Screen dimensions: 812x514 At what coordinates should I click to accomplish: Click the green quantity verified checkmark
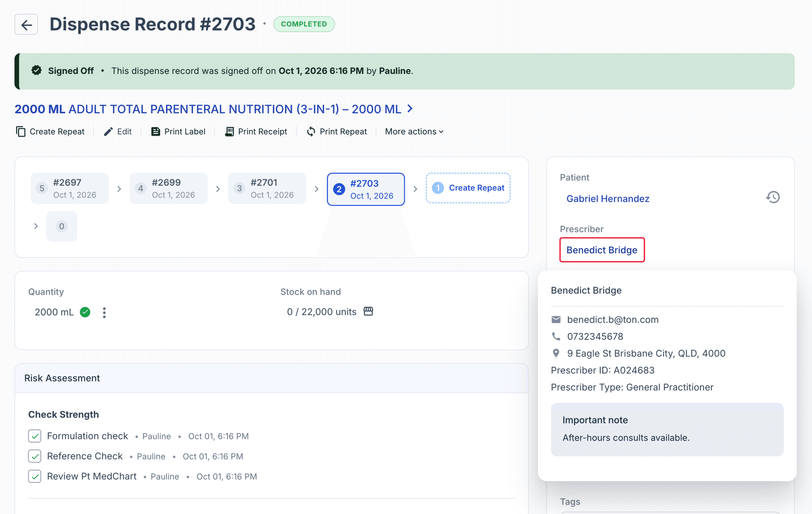[x=85, y=312]
